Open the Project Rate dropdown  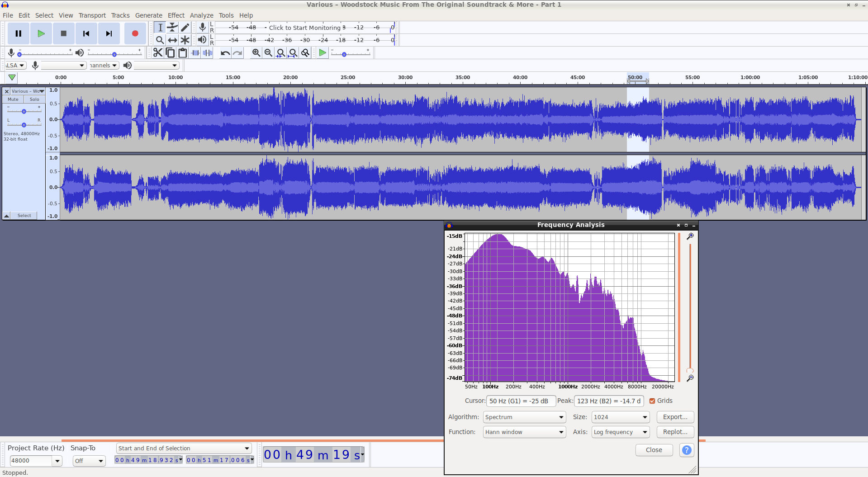click(57, 461)
